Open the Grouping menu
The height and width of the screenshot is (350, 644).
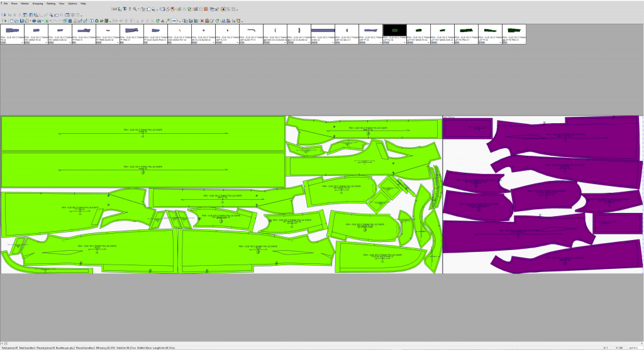coord(37,3)
